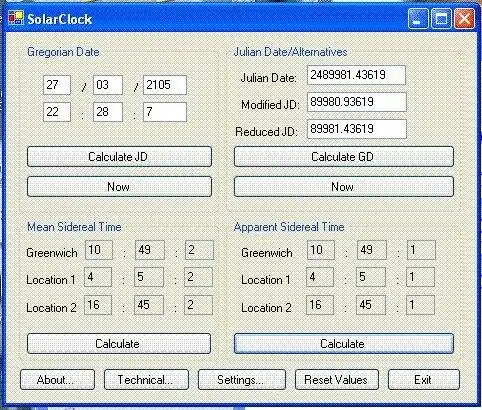Click Greenwich label in Apparent Sidereal Time
Image resolution: width=482 pixels, height=410 pixels.
[x=267, y=253]
